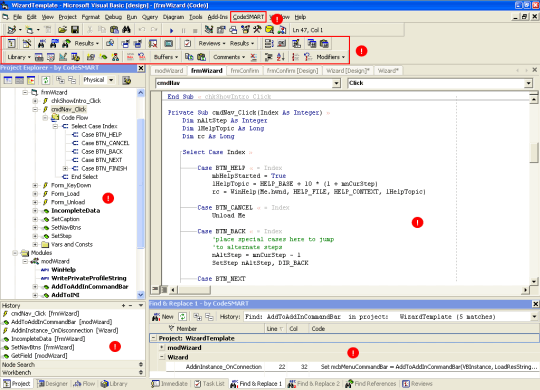Click the first icon in CodeSMART toolbar top row
The height and width of the screenshot is (390, 540).
11,43
